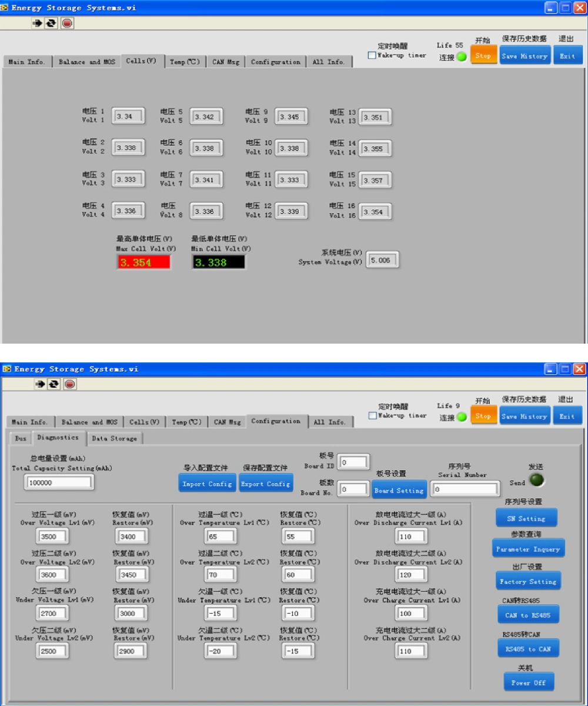This screenshot has width=588, height=706.
Task: Click Save History in the Diagnostics window
Action: (525, 416)
